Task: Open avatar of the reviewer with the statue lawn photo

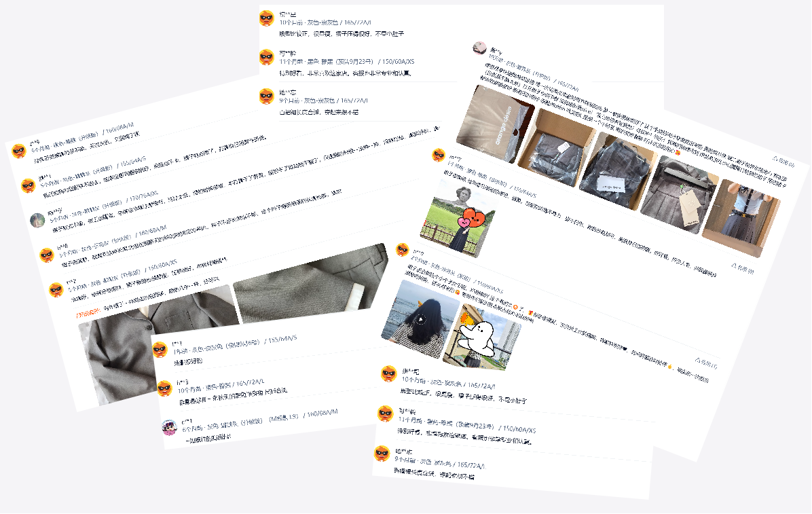Action: tap(439, 154)
